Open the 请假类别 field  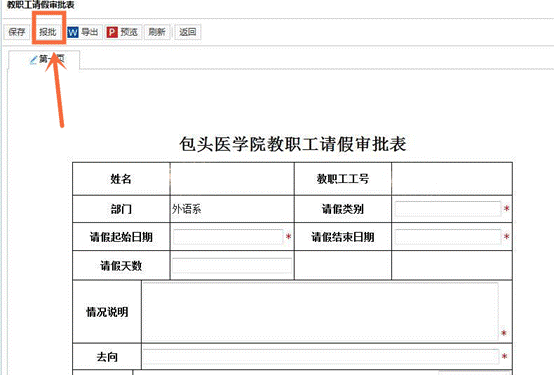pos(448,209)
